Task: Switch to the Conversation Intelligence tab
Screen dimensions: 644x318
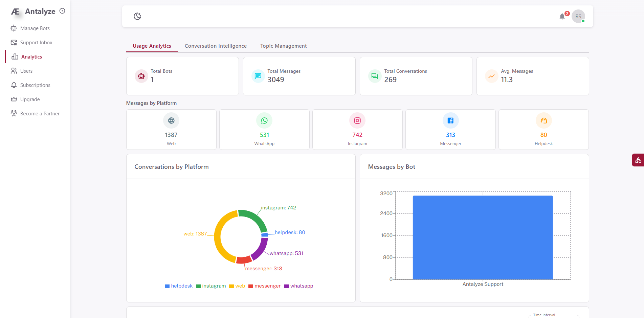Action: tap(216, 46)
